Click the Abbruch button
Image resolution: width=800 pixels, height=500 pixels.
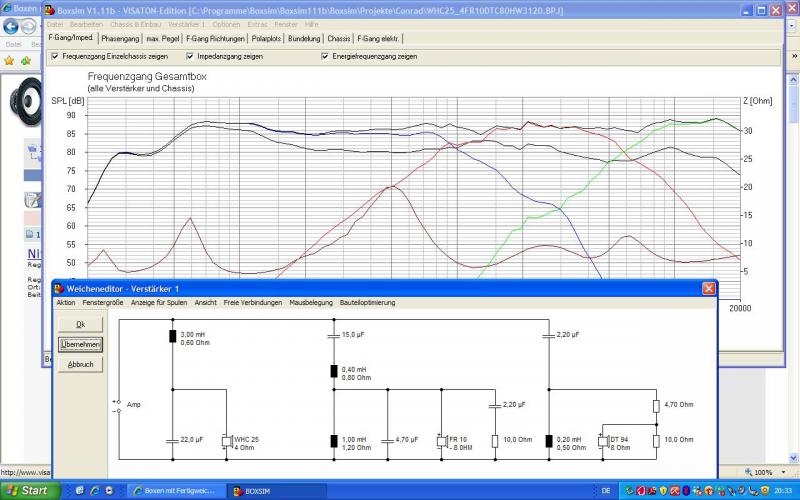80,364
